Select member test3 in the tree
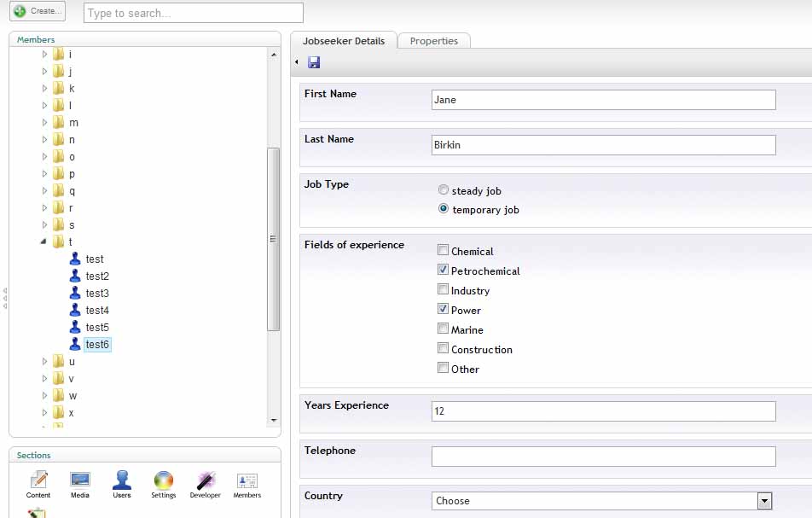The height and width of the screenshot is (518, 812). [96, 294]
